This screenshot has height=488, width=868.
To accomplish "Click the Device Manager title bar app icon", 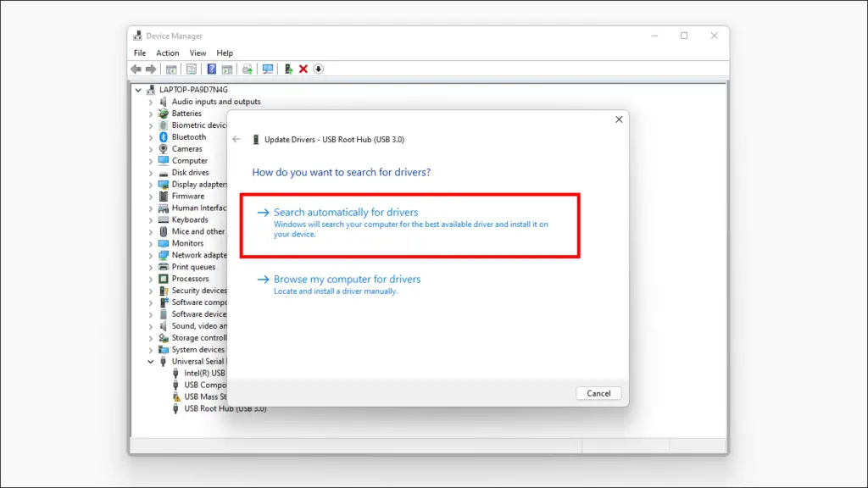I will click(137, 36).
